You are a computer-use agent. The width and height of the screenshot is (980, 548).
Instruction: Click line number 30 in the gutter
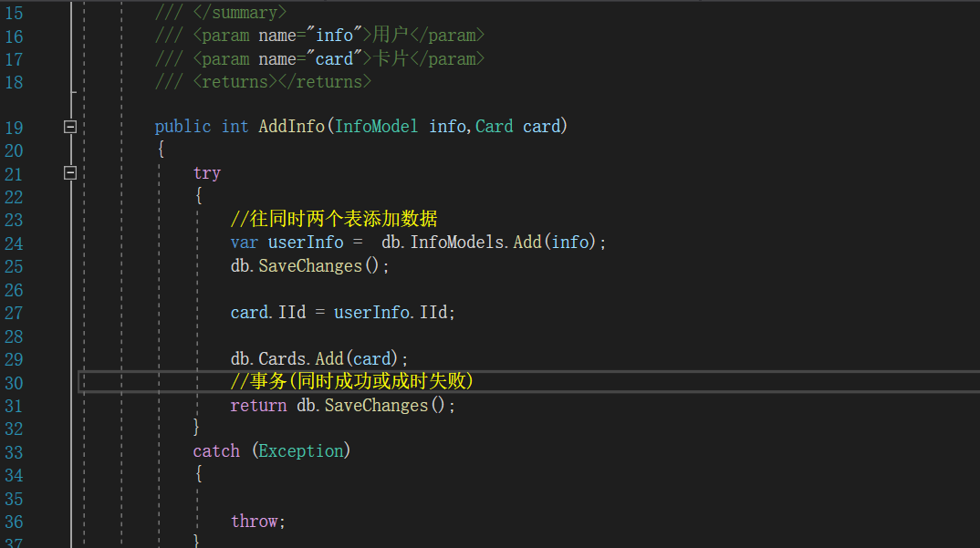coord(14,383)
